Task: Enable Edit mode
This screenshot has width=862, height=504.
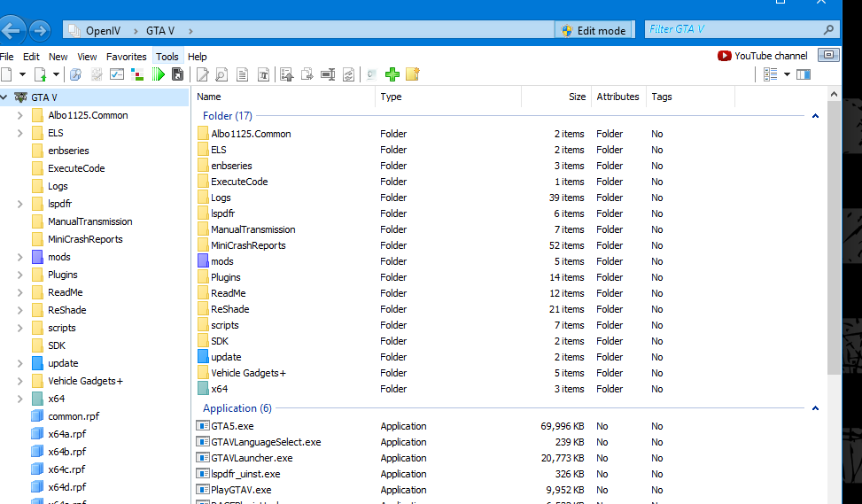Action: tap(594, 31)
